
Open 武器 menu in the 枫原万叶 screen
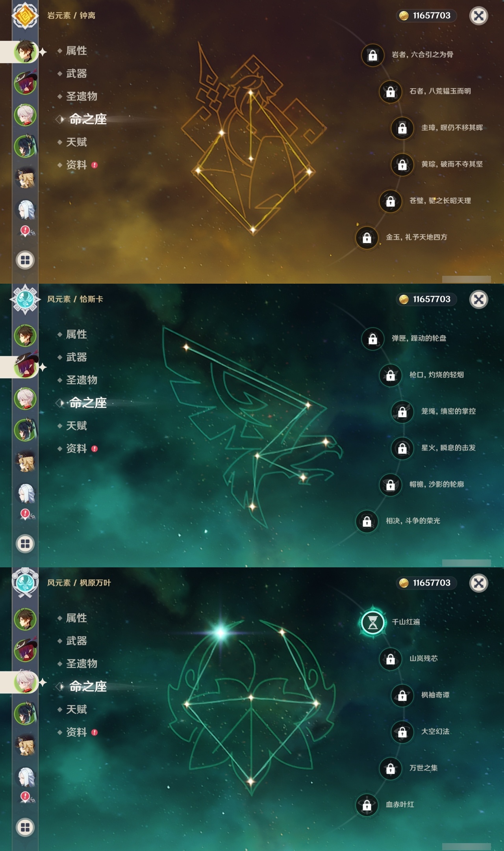coord(76,641)
